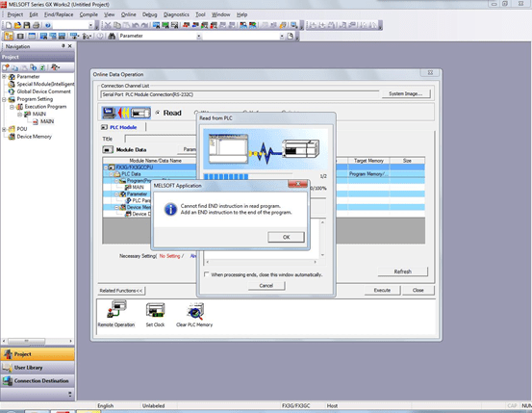This screenshot has height=413, width=532.
Task: Click Cancel in the Read from PLC dialog
Action: click(x=266, y=286)
